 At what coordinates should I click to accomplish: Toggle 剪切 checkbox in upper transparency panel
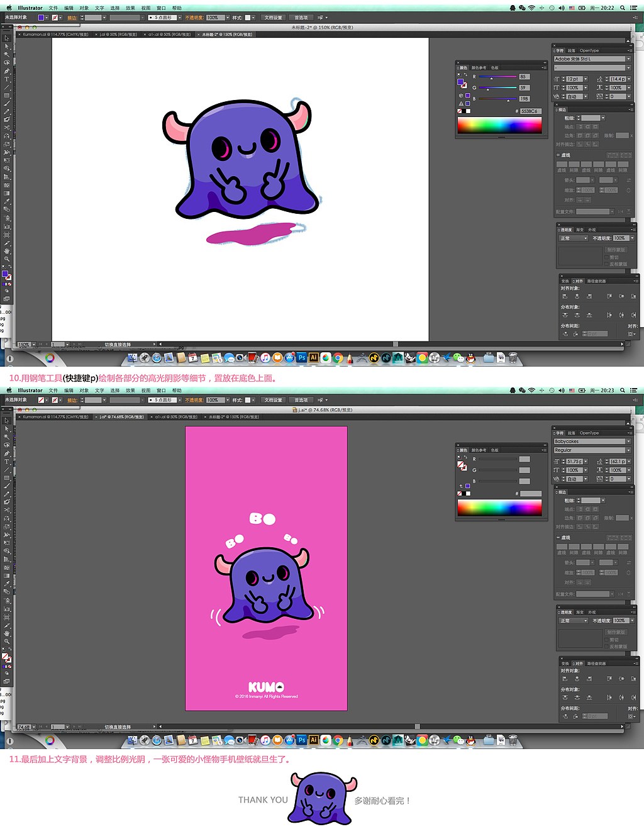pos(607,257)
